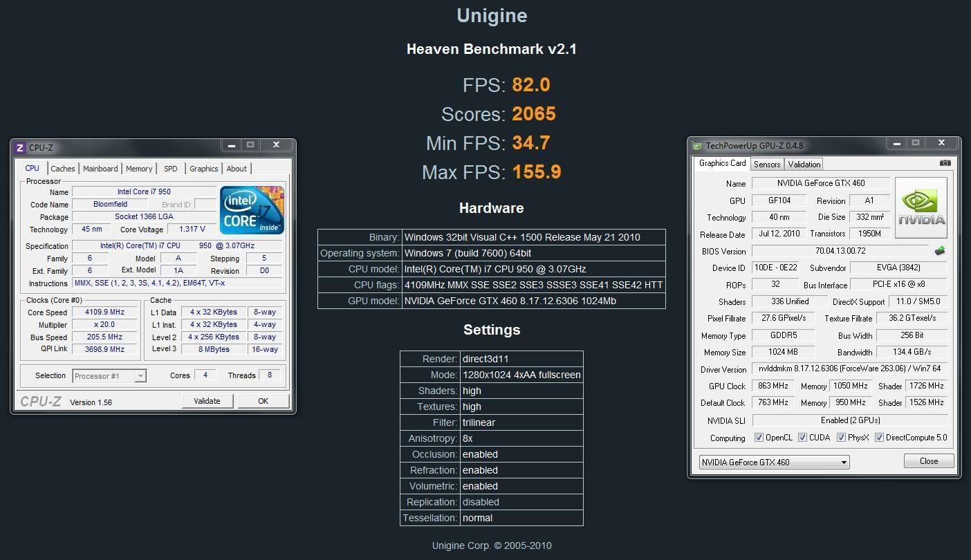
Task: Open the Validation tab in GPU-Z
Action: [x=804, y=165]
